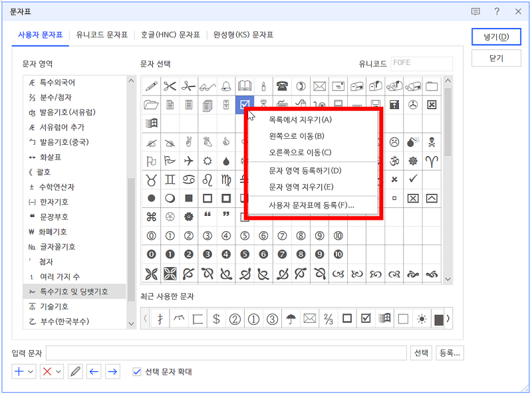Click the red X delete button
The width and height of the screenshot is (532, 394).
[x=47, y=371]
